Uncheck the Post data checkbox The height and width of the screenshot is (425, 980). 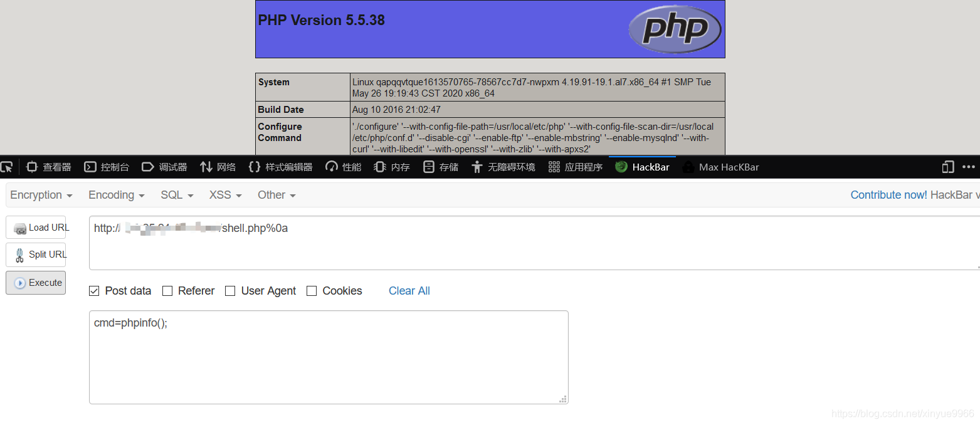pos(94,291)
